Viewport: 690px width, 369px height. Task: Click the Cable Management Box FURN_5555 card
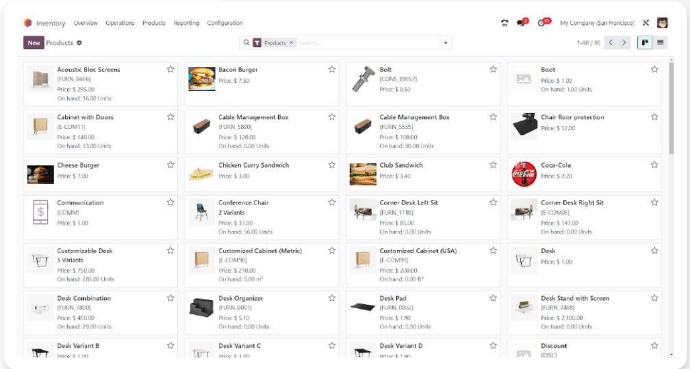[423, 132]
